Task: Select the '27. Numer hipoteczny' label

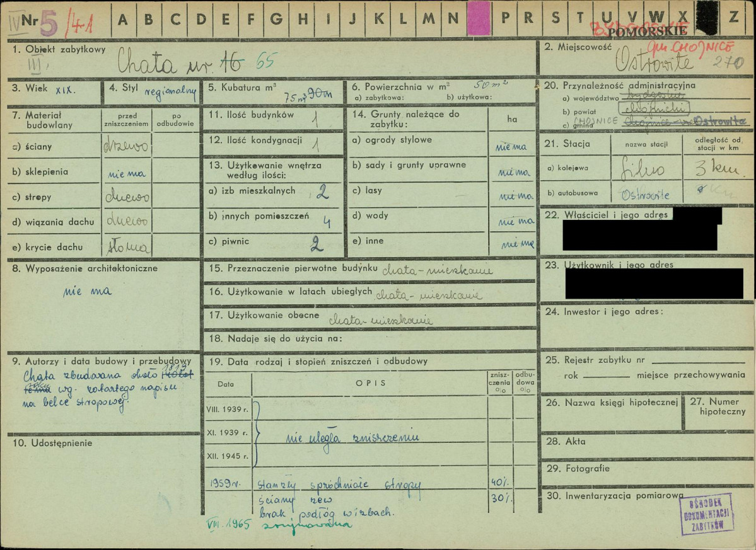Action: (718, 406)
